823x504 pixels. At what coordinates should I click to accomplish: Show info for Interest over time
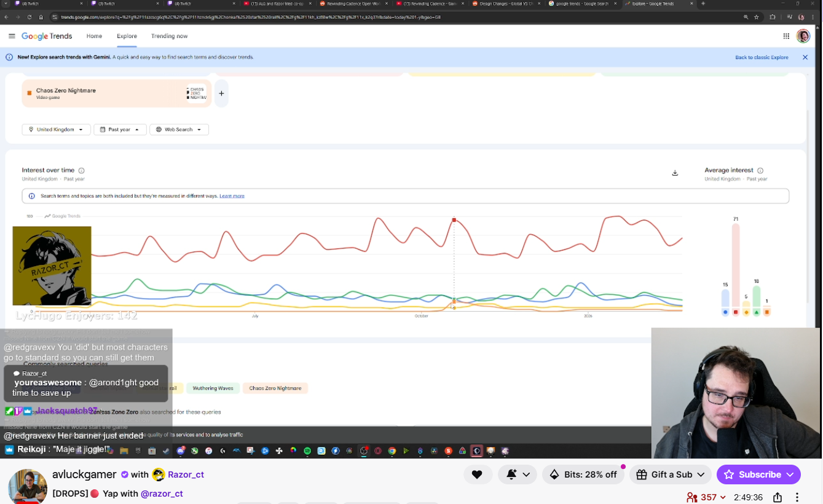[81, 171]
